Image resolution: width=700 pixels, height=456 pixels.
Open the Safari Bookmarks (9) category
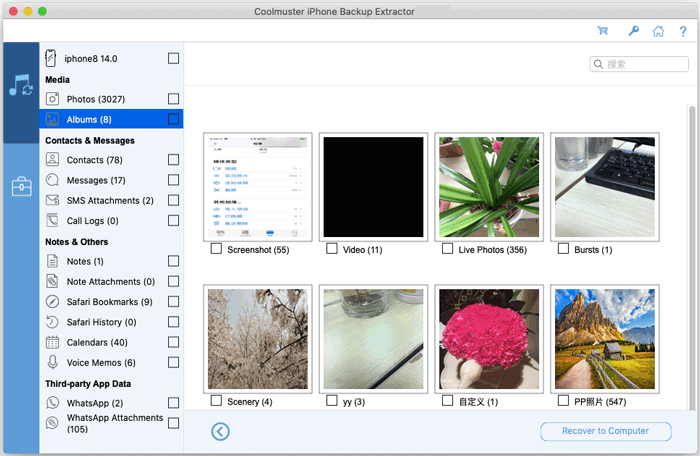coord(109,302)
